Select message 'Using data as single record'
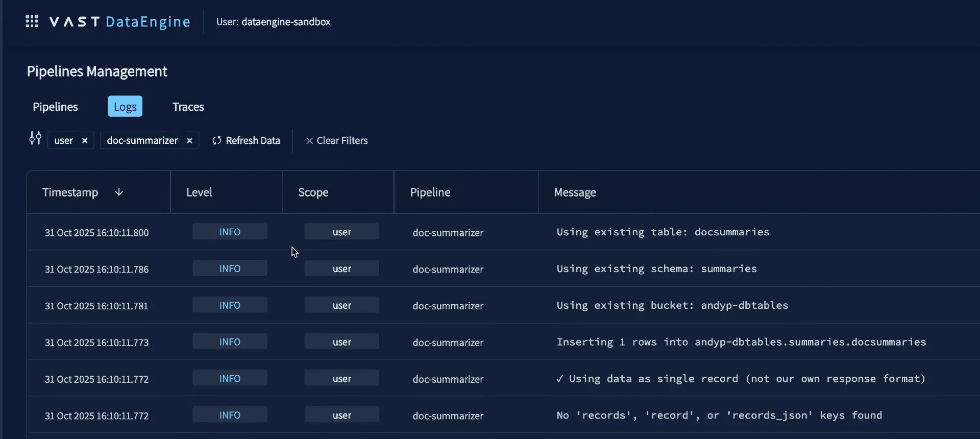Viewport: 980px width, 439px height. (741, 379)
